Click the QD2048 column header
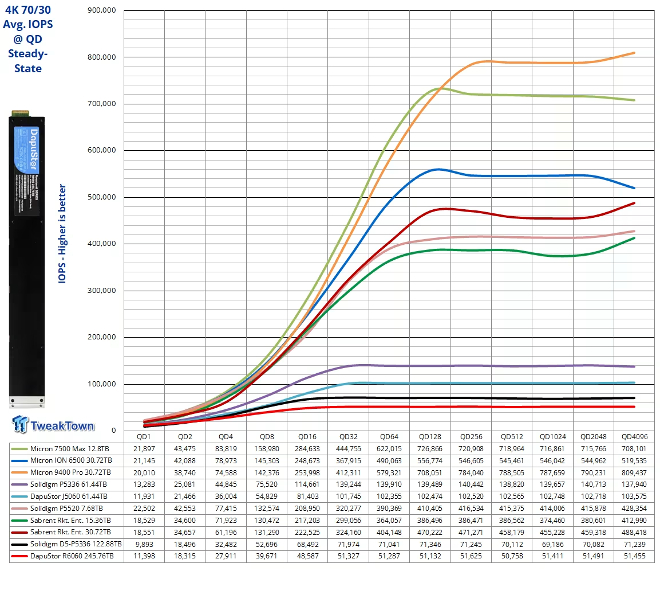Viewport: 660px width, 606px height. (593, 437)
